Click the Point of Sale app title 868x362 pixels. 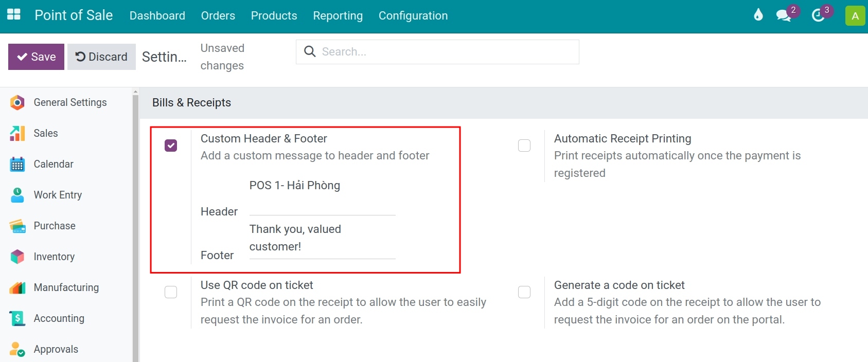(74, 15)
